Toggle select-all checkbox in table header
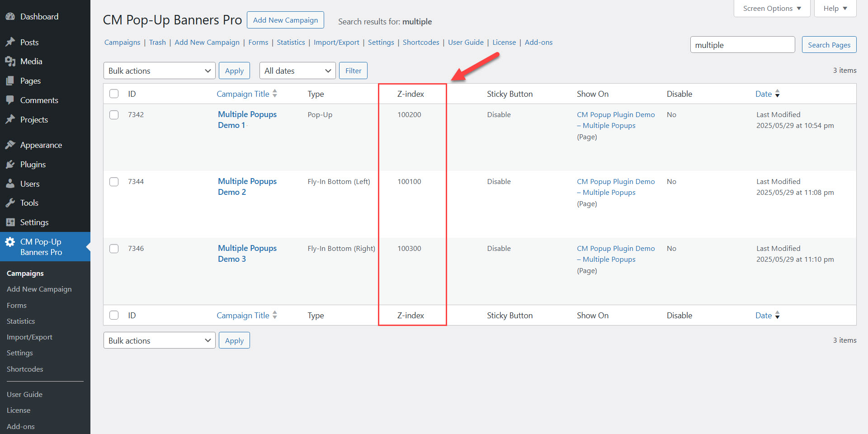Image resolution: width=868 pixels, height=434 pixels. click(114, 94)
